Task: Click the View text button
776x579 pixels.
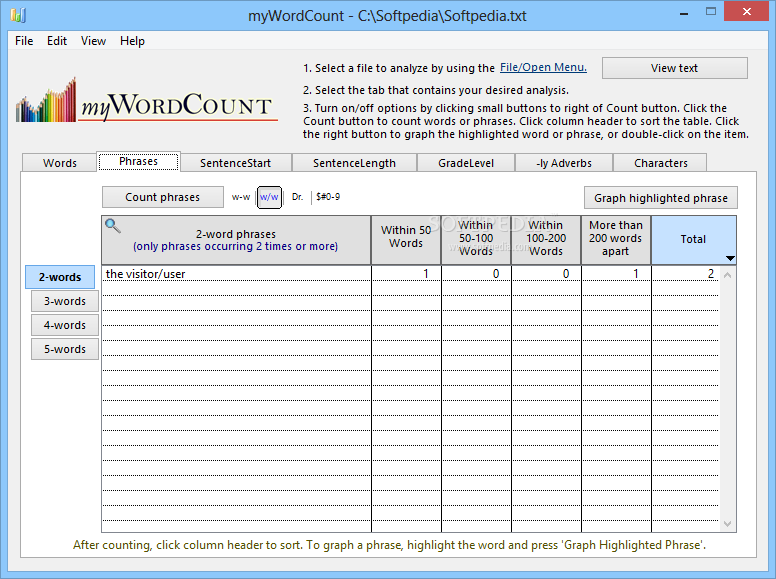Action: coord(675,68)
